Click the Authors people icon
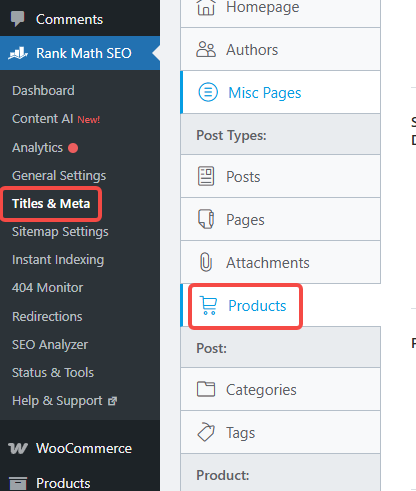 click(x=206, y=50)
